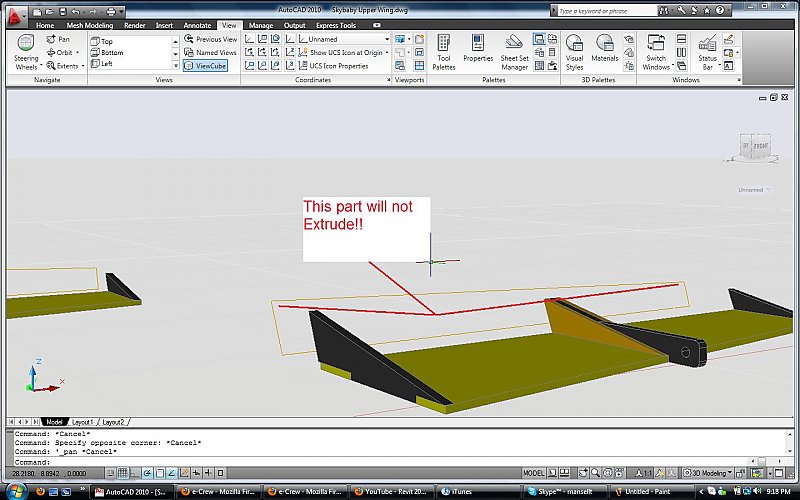Select the Top view from Views list
800x500 pixels.
point(107,41)
